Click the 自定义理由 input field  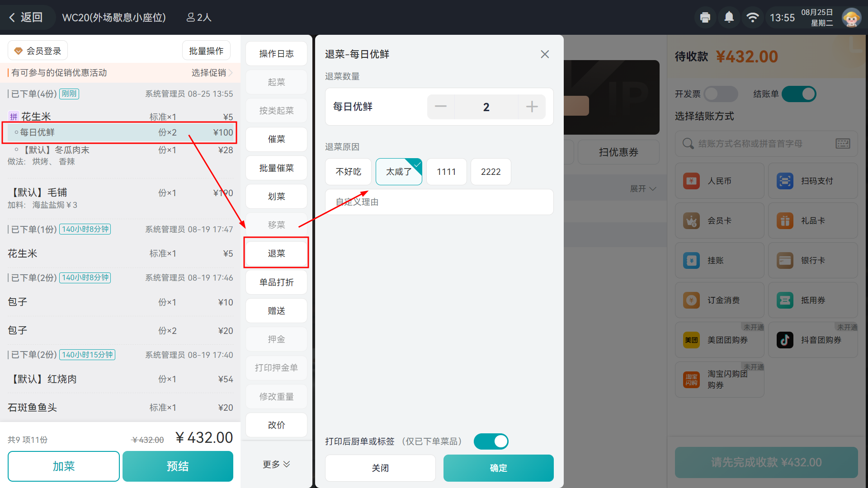[x=439, y=202]
